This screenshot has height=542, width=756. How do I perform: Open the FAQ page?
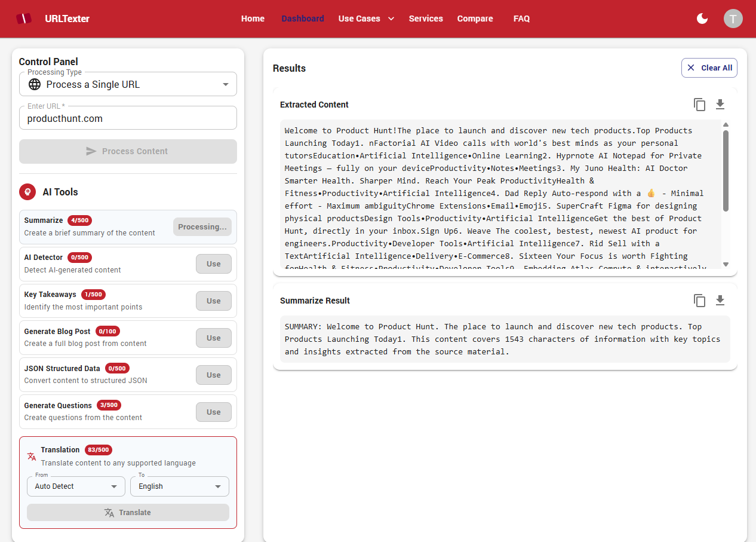click(521, 19)
